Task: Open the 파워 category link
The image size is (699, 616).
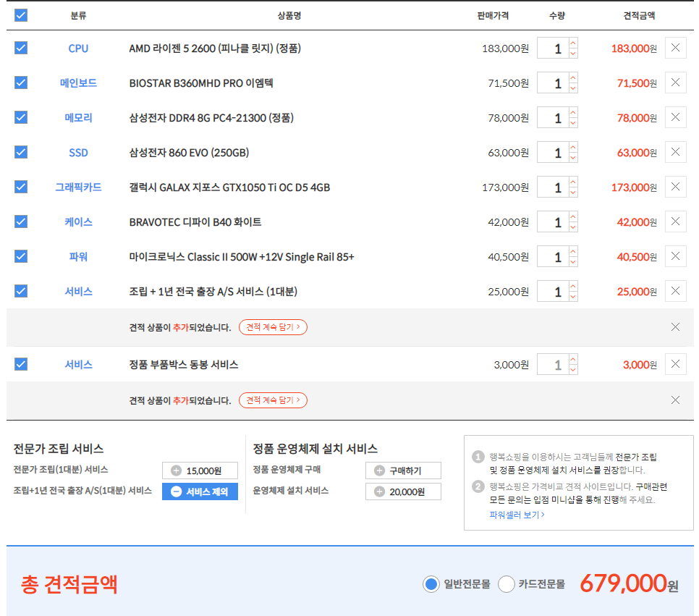Action: [78, 257]
